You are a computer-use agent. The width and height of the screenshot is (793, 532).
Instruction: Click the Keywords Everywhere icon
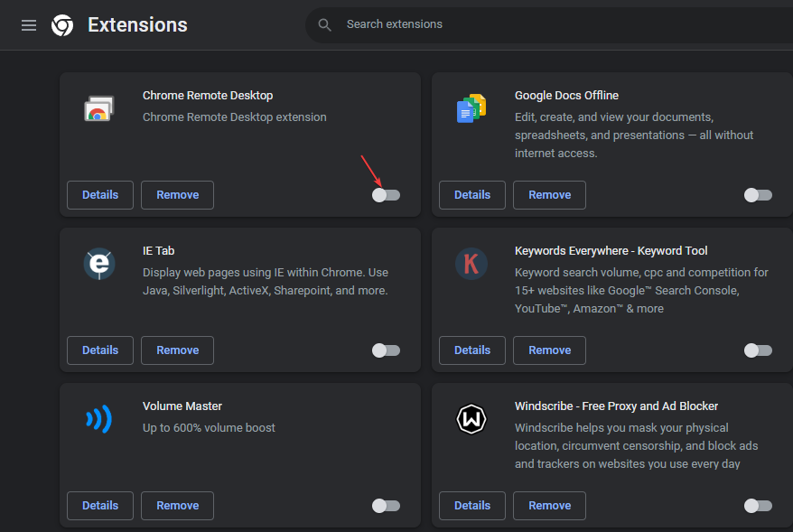(471, 264)
